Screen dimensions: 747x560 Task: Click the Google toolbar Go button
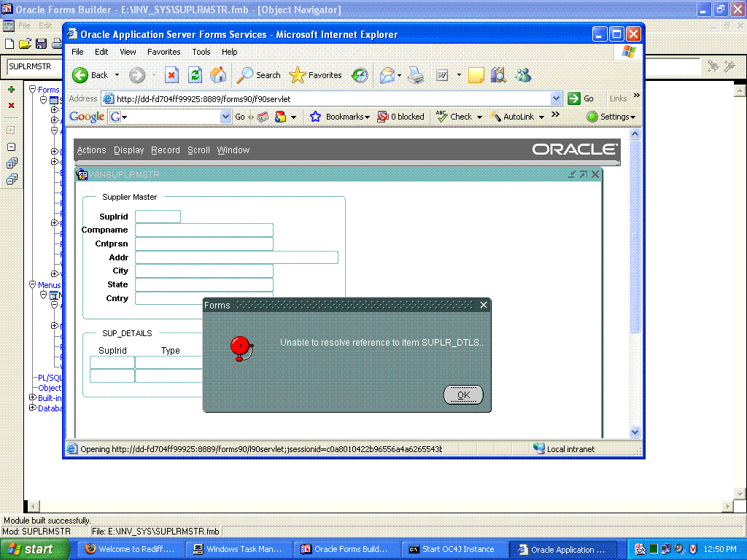pyautogui.click(x=239, y=117)
